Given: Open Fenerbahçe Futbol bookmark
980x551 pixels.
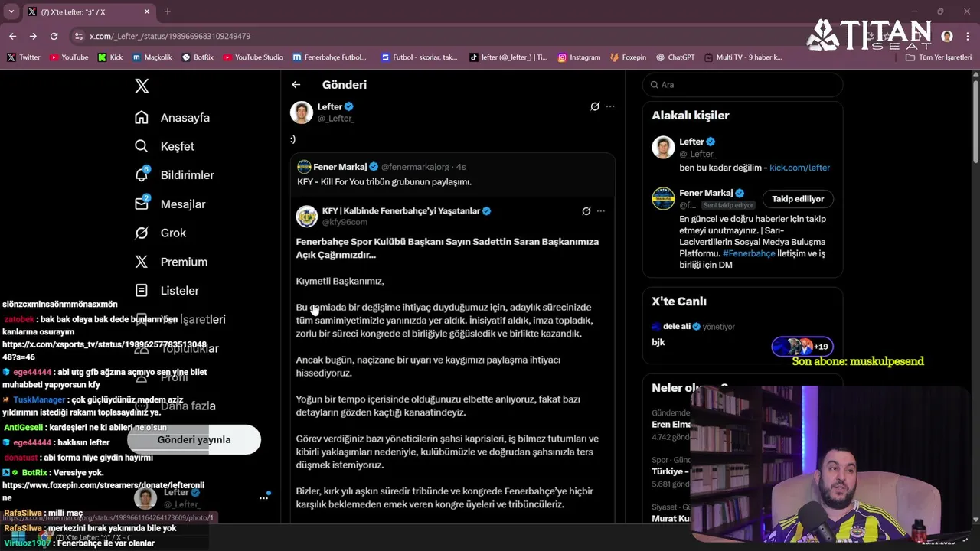Looking at the screenshot, I should pos(330,57).
